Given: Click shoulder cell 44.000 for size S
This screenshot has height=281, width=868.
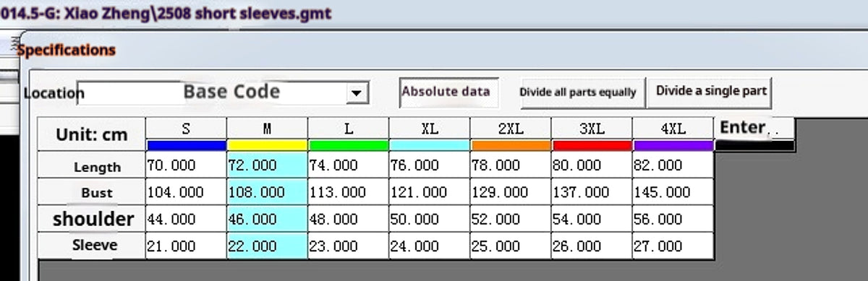Looking at the screenshot, I should pyautogui.click(x=186, y=219).
